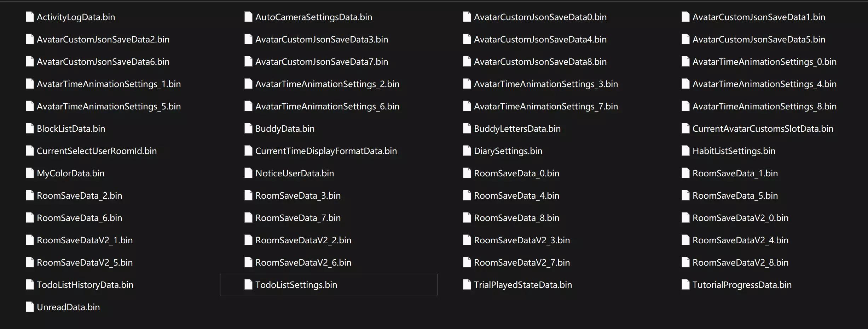This screenshot has width=868, height=329.
Task: Select the TodoListHistoryData.bin file name
Action: [85, 285]
